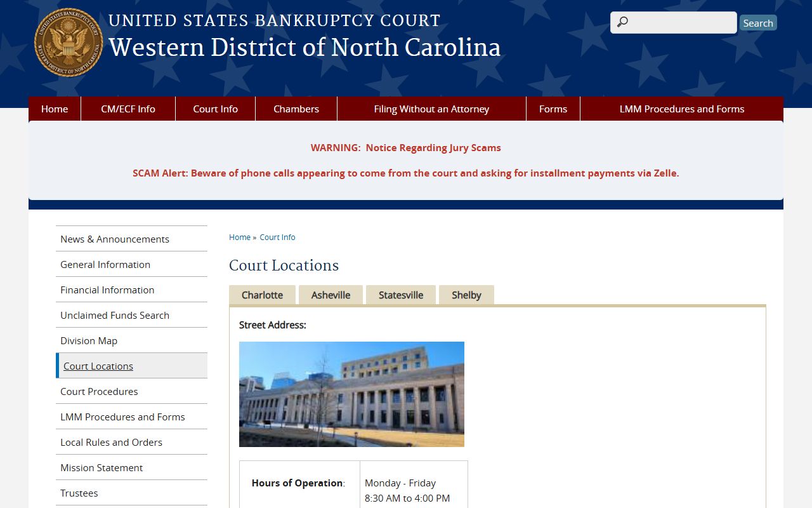Click the Search button
This screenshot has height=508, width=812.
[x=758, y=23]
